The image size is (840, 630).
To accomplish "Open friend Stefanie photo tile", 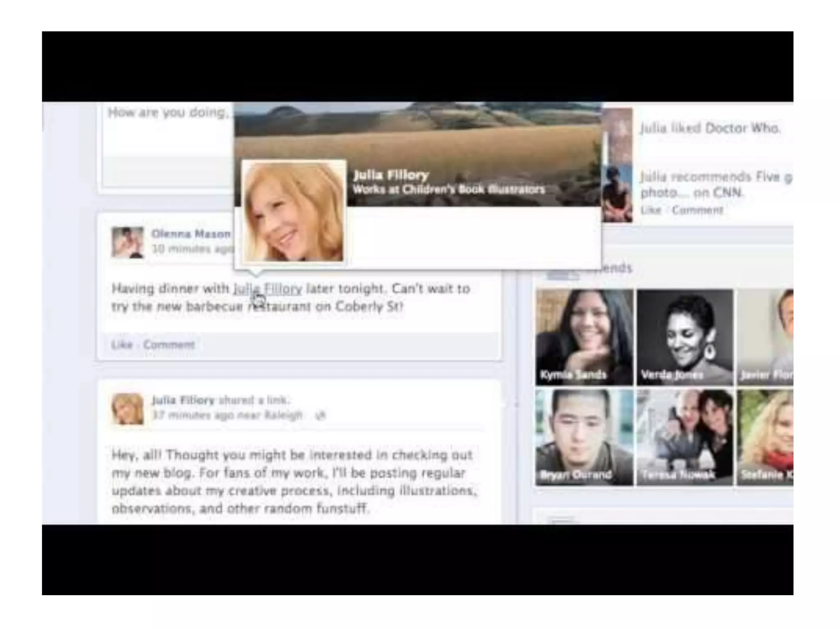I will click(x=765, y=437).
